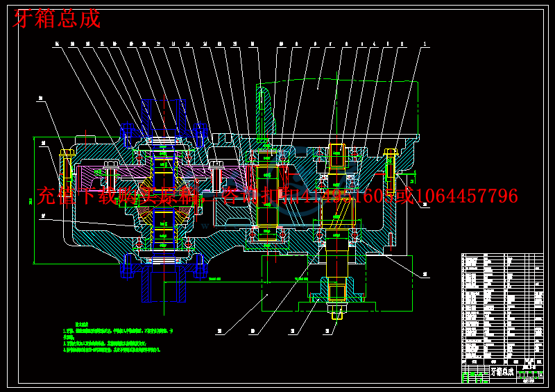Select the 牙箱总成 text in the title block

(502, 371)
